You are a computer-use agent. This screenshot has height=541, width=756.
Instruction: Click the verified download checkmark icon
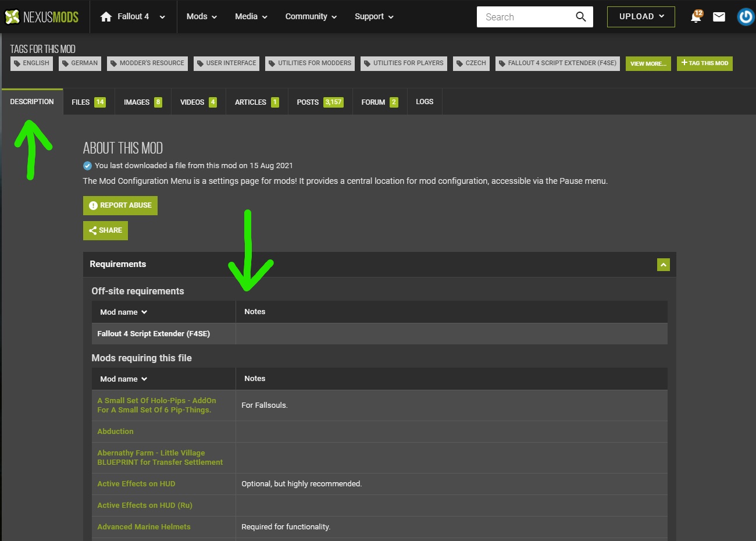(87, 166)
